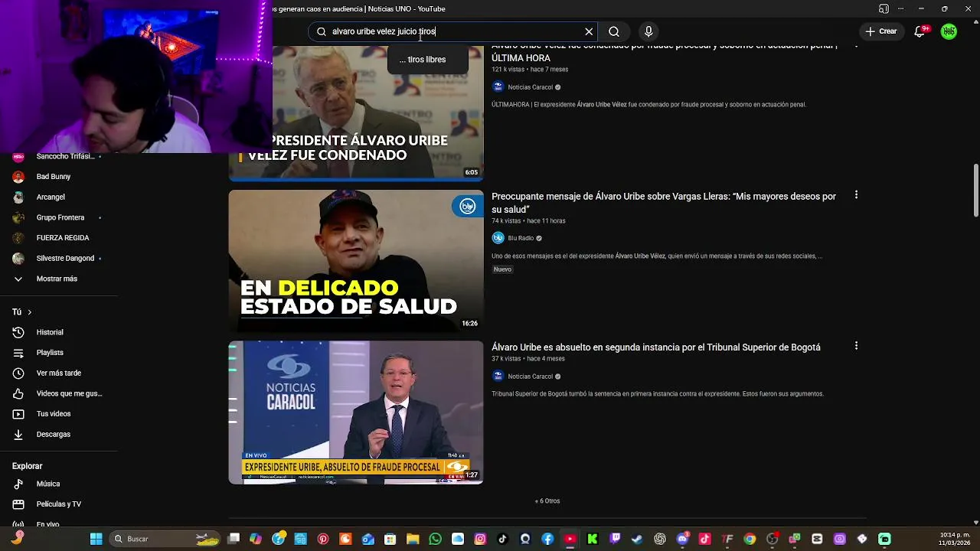Open Facebook from the taskbar
The height and width of the screenshot is (551, 980).
coord(547,539)
